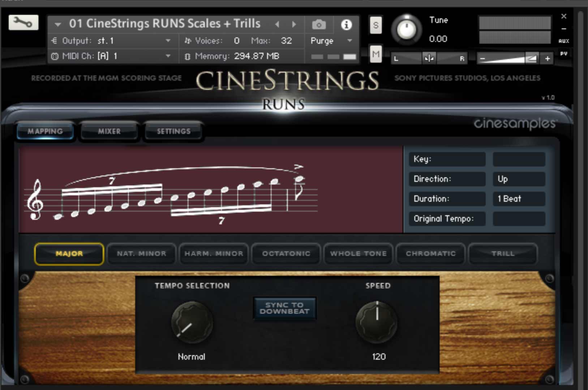
Task: Click the AUX send icon
Action: [x=563, y=42]
